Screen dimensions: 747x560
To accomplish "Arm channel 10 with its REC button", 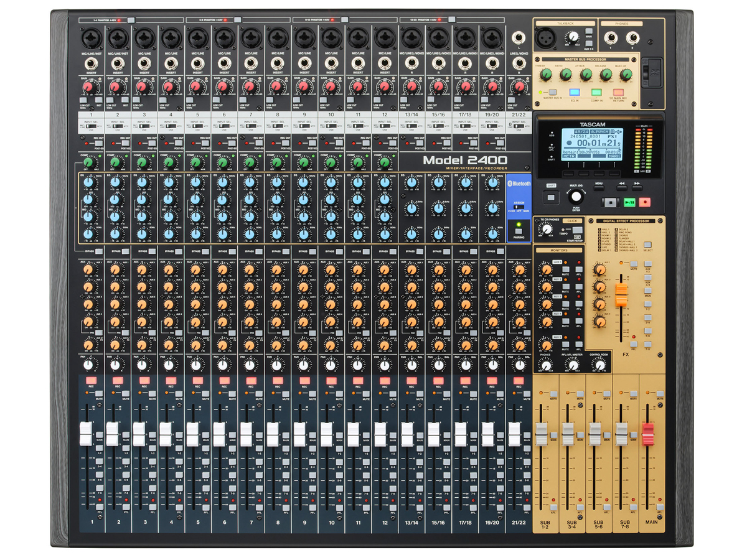I will click(331, 380).
